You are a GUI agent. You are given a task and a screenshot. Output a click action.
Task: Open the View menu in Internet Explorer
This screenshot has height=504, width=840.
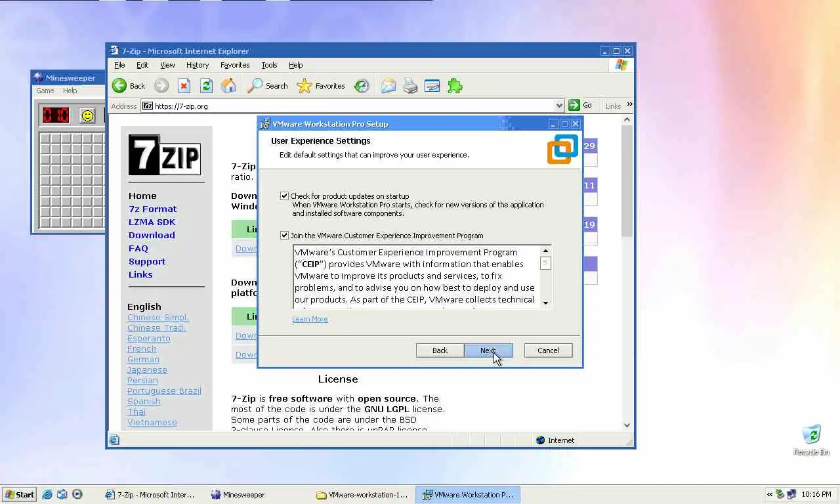(167, 65)
